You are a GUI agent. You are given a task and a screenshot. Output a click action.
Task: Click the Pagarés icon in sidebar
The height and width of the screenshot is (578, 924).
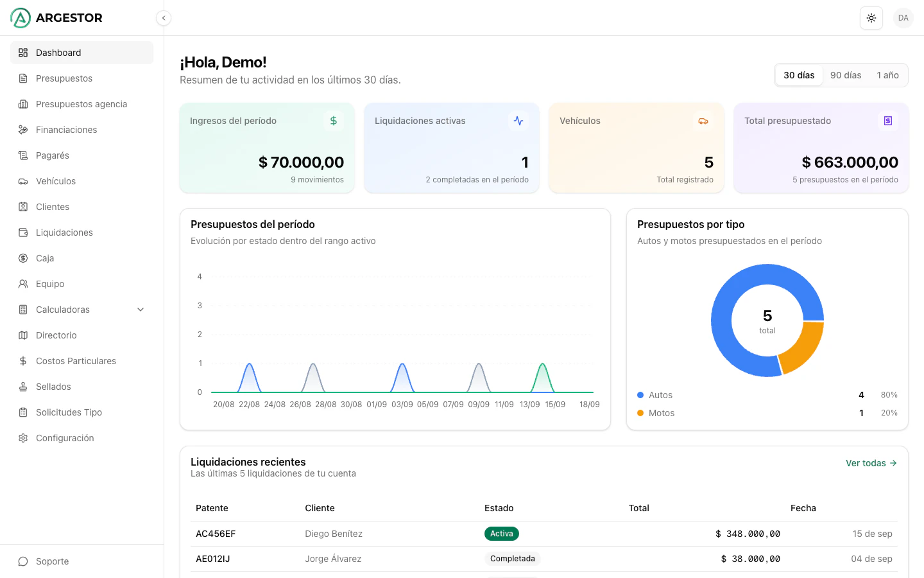(x=23, y=155)
